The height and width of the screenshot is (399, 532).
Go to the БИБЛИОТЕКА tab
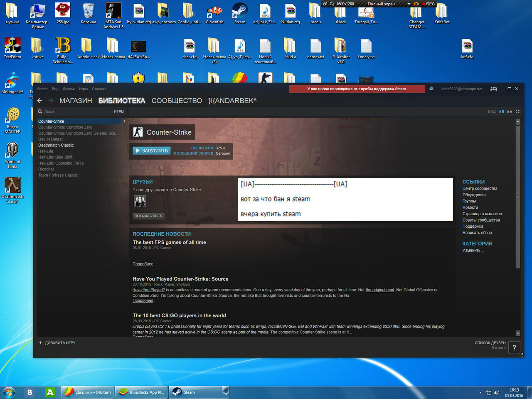[x=122, y=101]
